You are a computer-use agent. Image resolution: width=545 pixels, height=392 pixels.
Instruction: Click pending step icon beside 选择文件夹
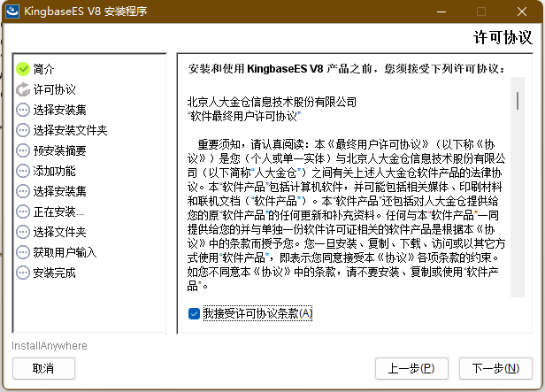(x=23, y=232)
